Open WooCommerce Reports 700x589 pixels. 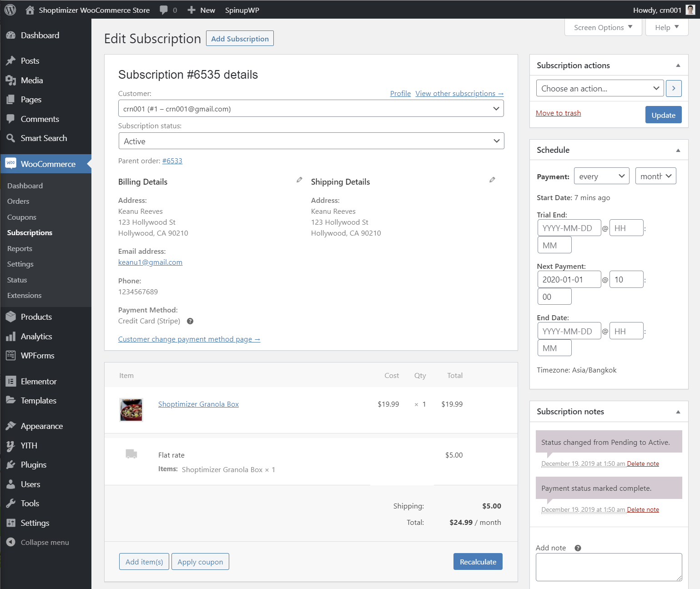coord(20,248)
